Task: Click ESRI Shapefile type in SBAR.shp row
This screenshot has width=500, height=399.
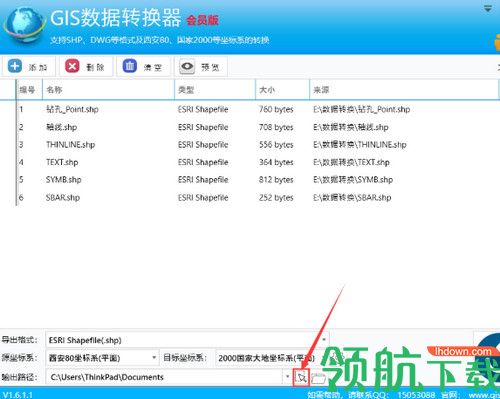Action: (x=203, y=197)
